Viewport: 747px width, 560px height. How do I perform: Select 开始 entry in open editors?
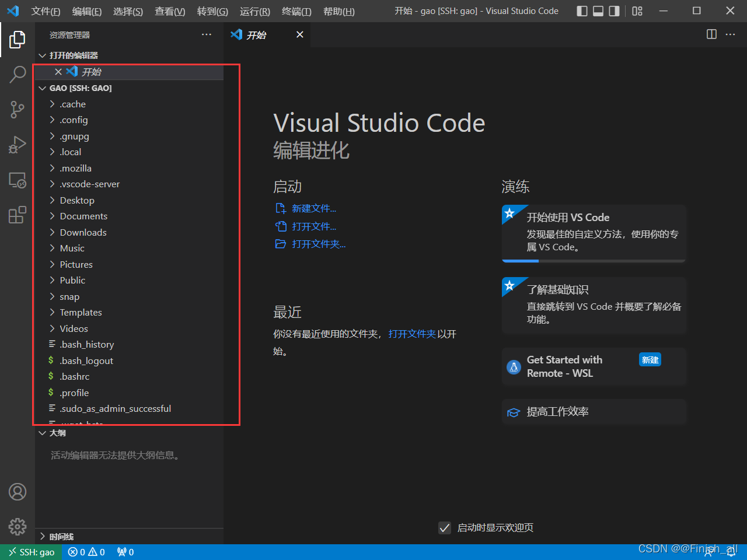coord(128,72)
